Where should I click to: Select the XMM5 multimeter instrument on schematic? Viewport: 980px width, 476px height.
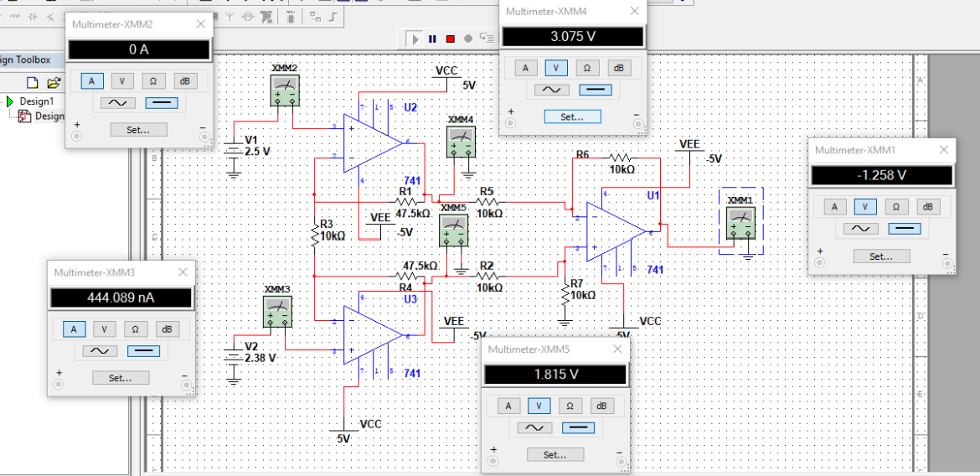coord(453,229)
